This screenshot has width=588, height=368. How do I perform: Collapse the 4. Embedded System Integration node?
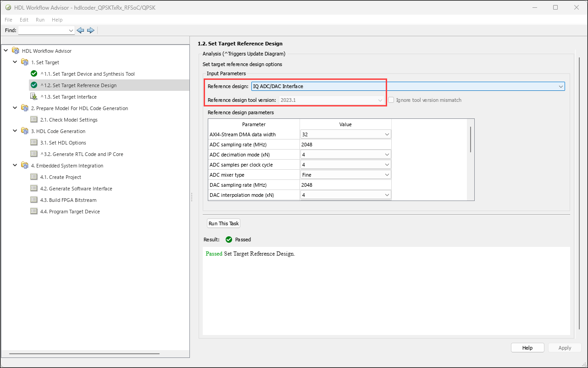15,166
